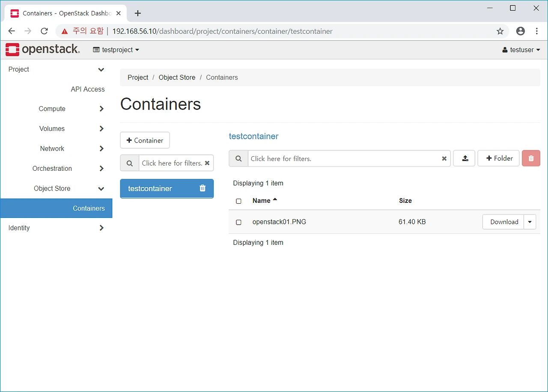Clear the container filter with the x icon

[207, 163]
